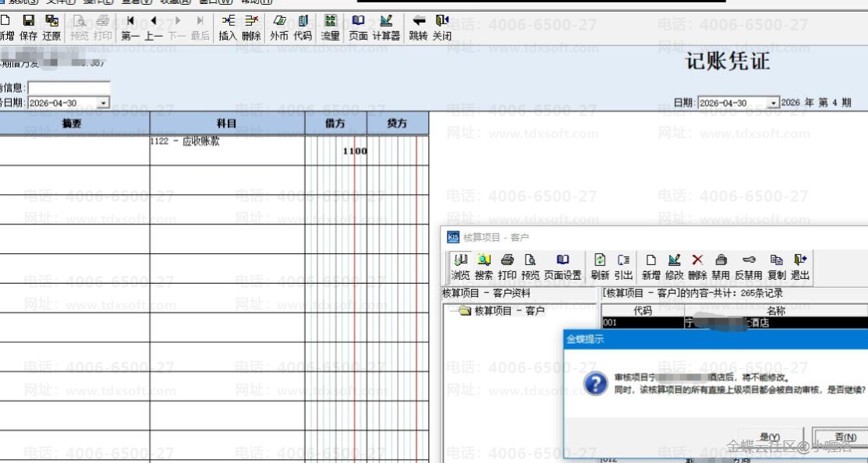Export records with 引出 icon
868x463 pixels.
click(x=623, y=267)
